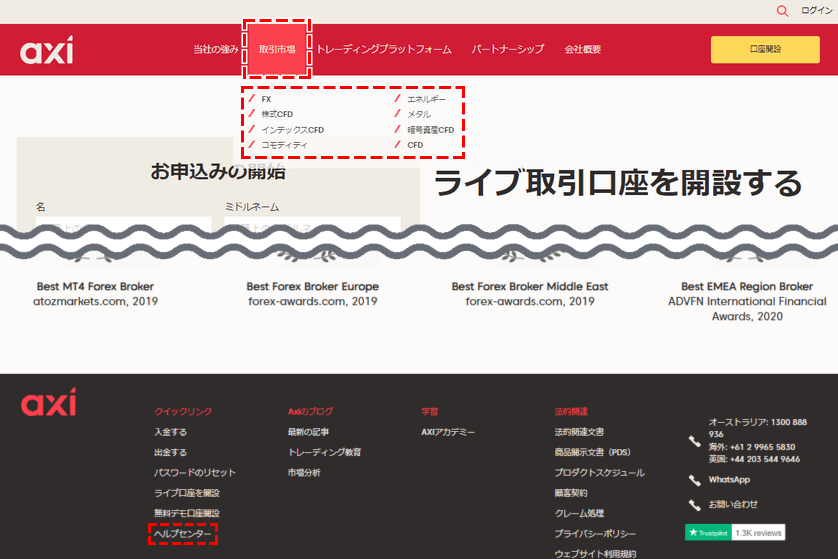This screenshot has width=838, height=559.
Task: Open 法的関連文書 link
Action: click(x=579, y=432)
